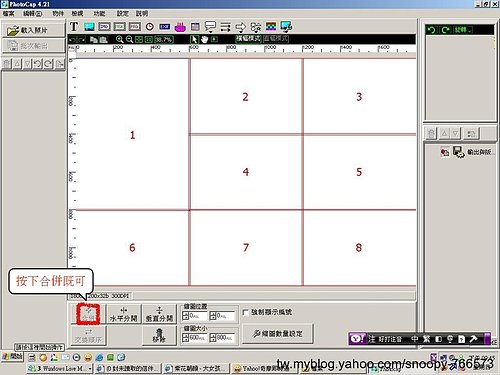Open the 檢視 menu
Image resolution: width=500 pixels, height=375 pixels.
pyautogui.click(x=77, y=13)
